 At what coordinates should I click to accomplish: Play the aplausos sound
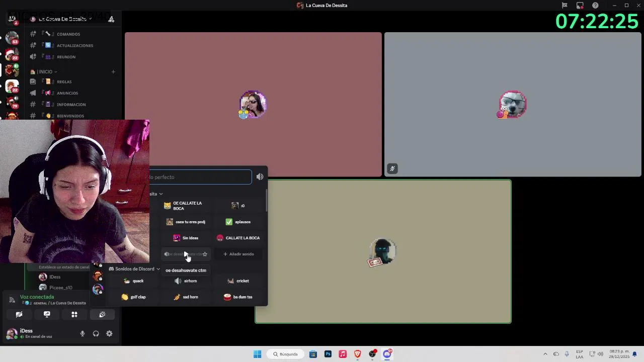(238, 222)
